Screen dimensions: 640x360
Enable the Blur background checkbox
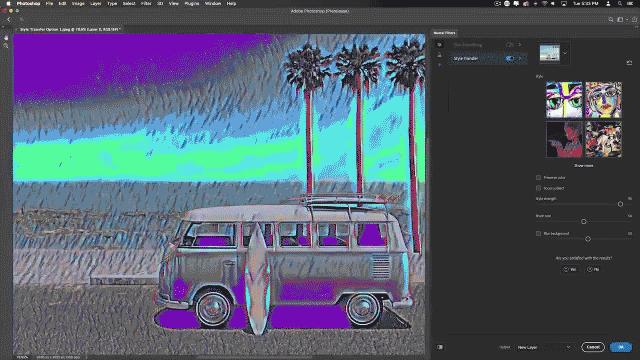click(x=538, y=233)
